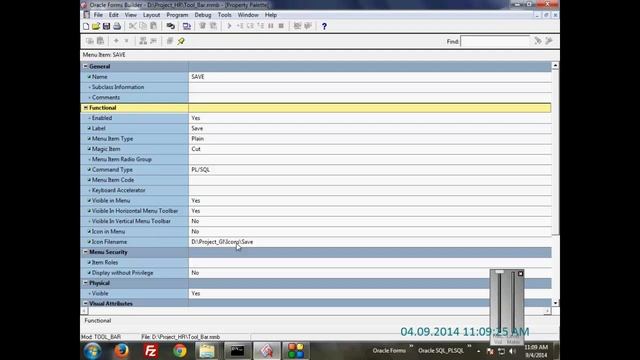Create a new module with the New icon
The width and height of the screenshot is (640, 360).
click(x=86, y=26)
